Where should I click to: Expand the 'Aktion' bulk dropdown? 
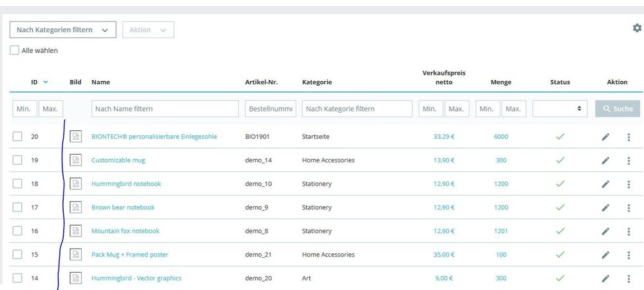(x=148, y=30)
